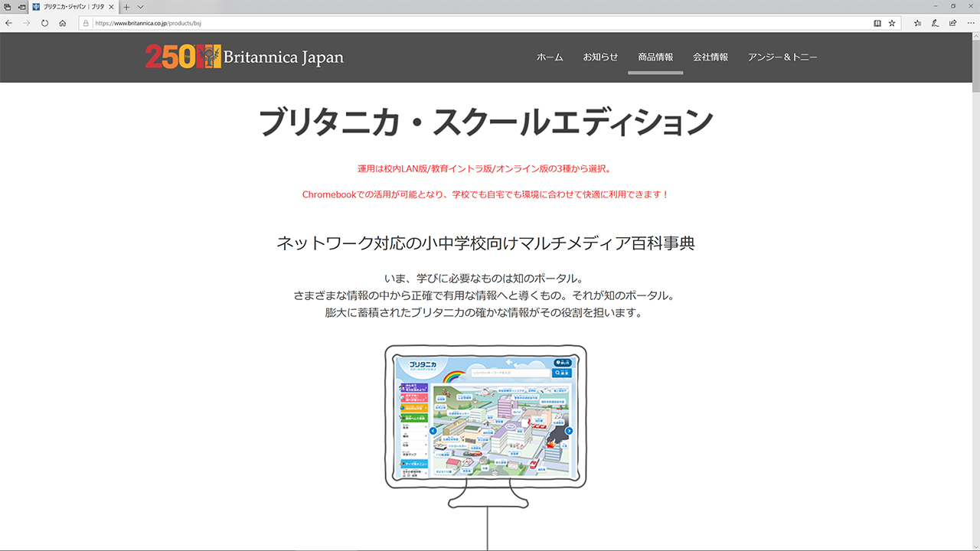Open the 商品情報 menu item
This screenshot has height=551, width=980.
pyautogui.click(x=655, y=57)
